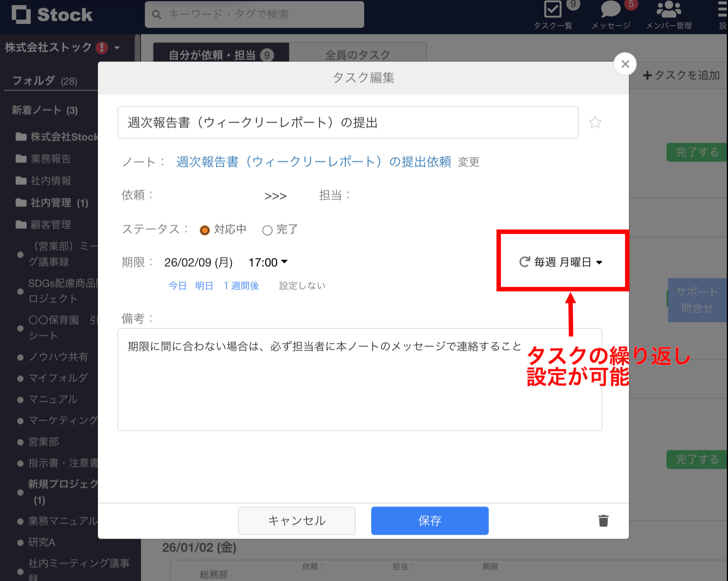The width and height of the screenshot is (728, 581).
Task: Toggle the star favorite on the task title
Action: click(595, 122)
